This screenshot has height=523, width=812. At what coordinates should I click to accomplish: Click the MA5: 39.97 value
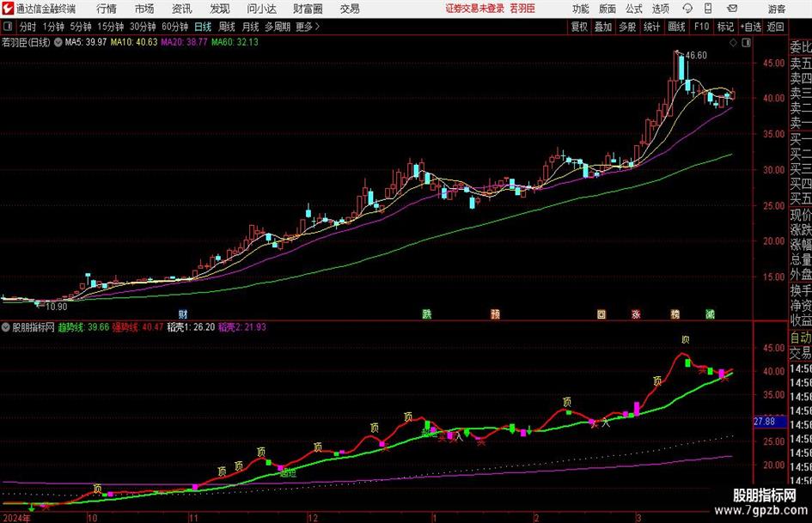click(x=86, y=42)
